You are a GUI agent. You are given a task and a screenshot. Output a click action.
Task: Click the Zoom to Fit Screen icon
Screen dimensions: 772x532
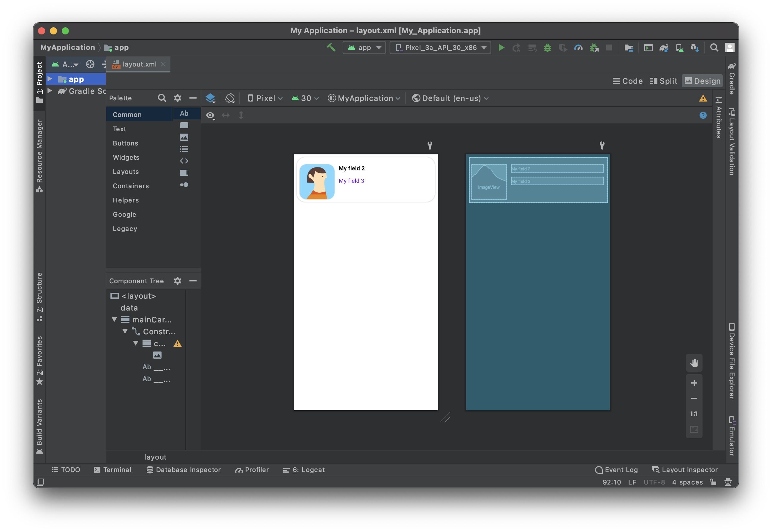click(694, 429)
